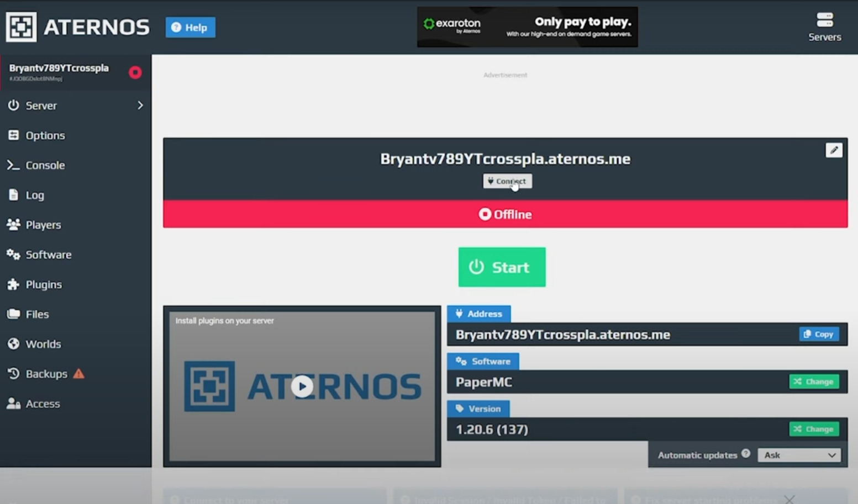Image resolution: width=858 pixels, height=504 pixels.
Task: Click the Options sliders icon
Action: click(x=13, y=135)
